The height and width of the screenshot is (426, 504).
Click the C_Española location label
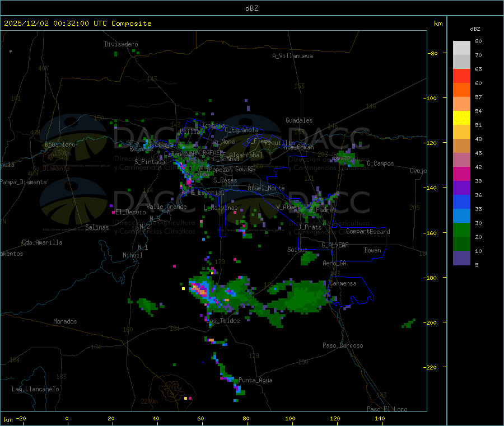241,130
